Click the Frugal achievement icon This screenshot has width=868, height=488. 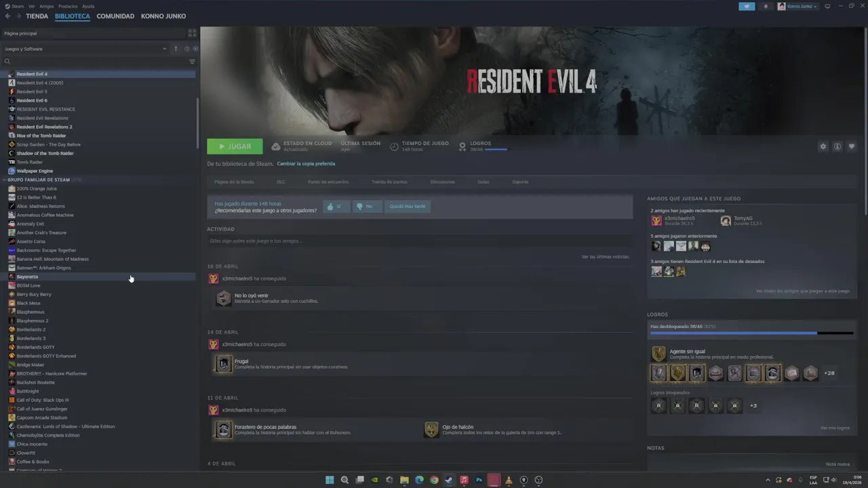(223, 364)
